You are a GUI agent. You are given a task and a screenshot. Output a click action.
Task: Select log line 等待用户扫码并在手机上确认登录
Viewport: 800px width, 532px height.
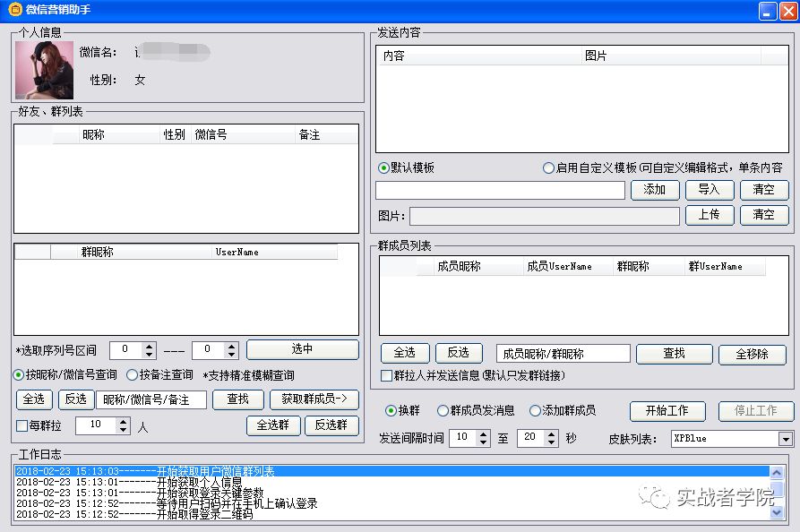click(x=392, y=503)
